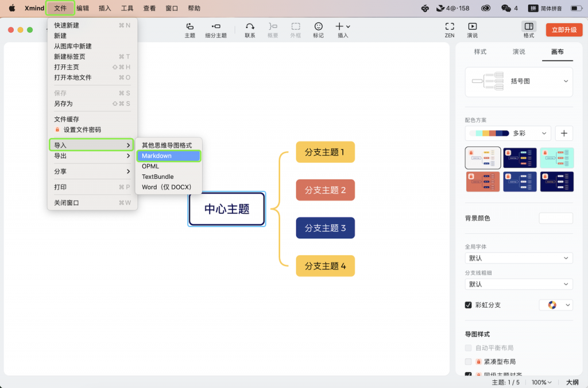Choose 其他思维导图格式 import option

point(168,145)
